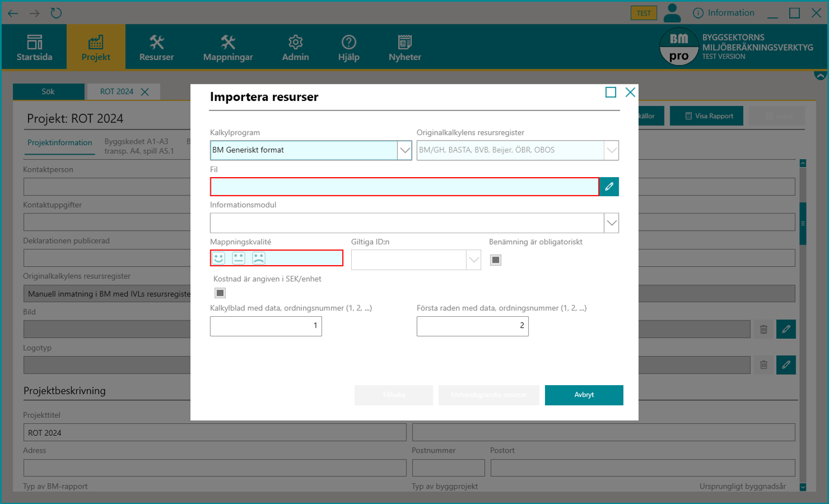
Task: Open the Resurser menu
Action: tap(156, 48)
